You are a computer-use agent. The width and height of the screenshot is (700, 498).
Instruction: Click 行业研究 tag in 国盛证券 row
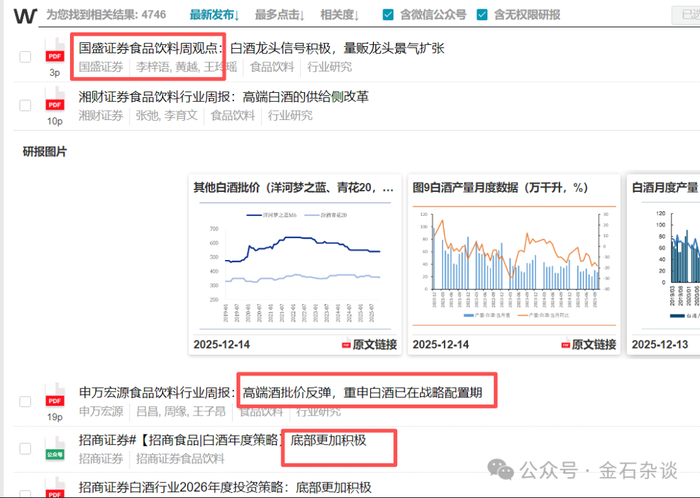(x=329, y=67)
